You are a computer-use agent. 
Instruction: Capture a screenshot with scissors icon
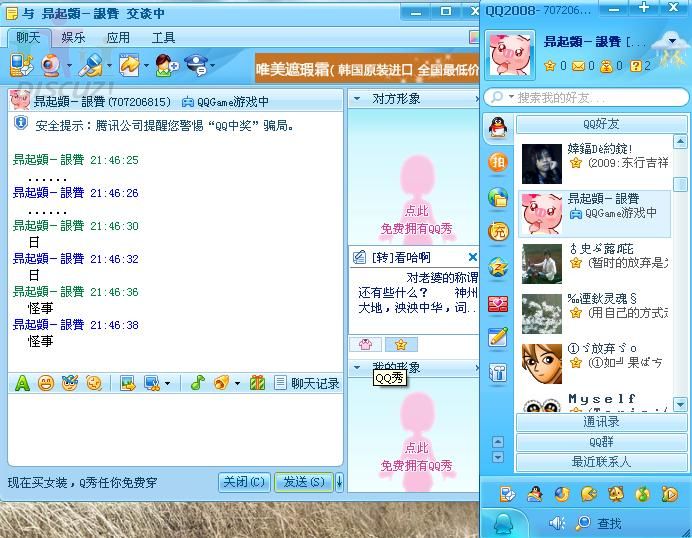pyautogui.click(x=152, y=383)
